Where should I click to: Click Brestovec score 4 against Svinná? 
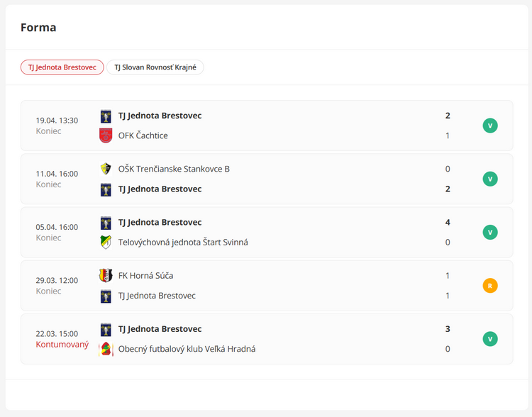pyautogui.click(x=448, y=222)
